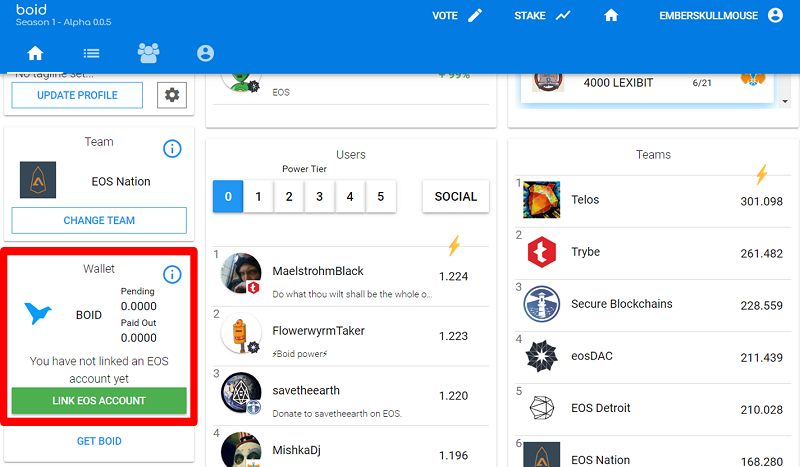800x467 pixels.
Task: Show info about the Team card
Action: 172,149
